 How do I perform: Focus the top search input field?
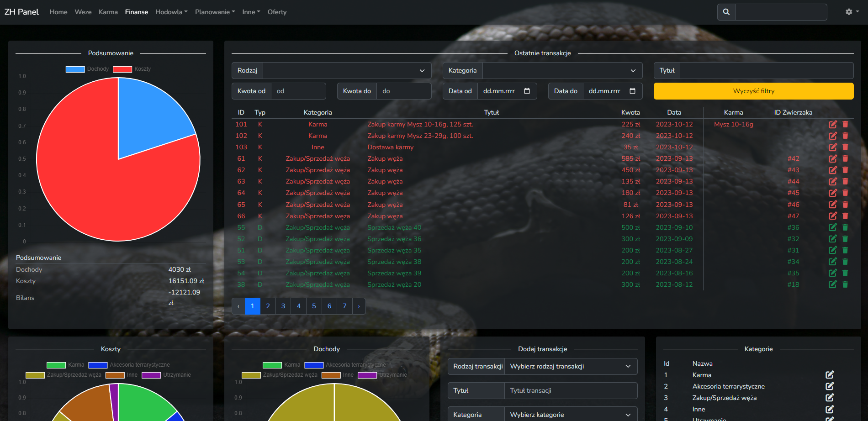[781, 12]
